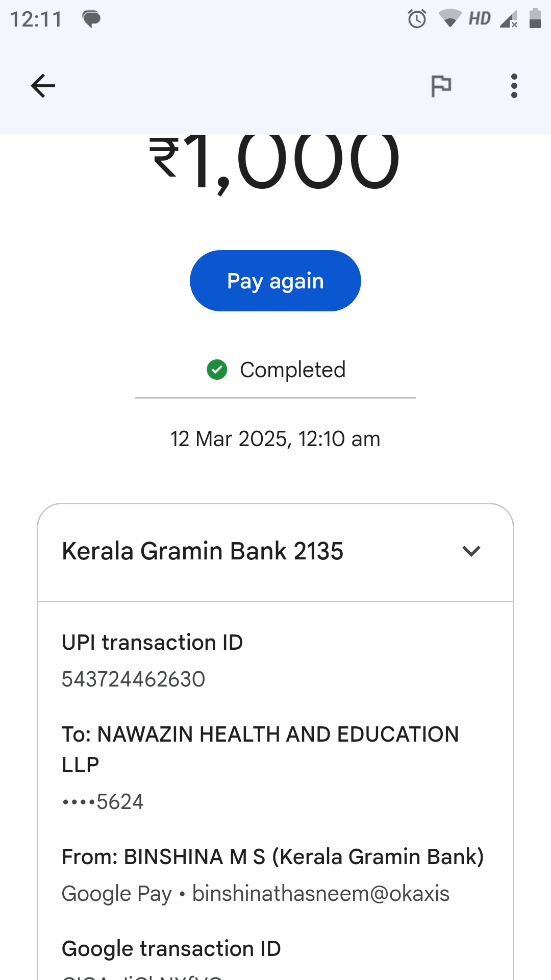Tap the green Completed checkmark icon
This screenshot has height=980, width=551.
pyautogui.click(x=217, y=370)
